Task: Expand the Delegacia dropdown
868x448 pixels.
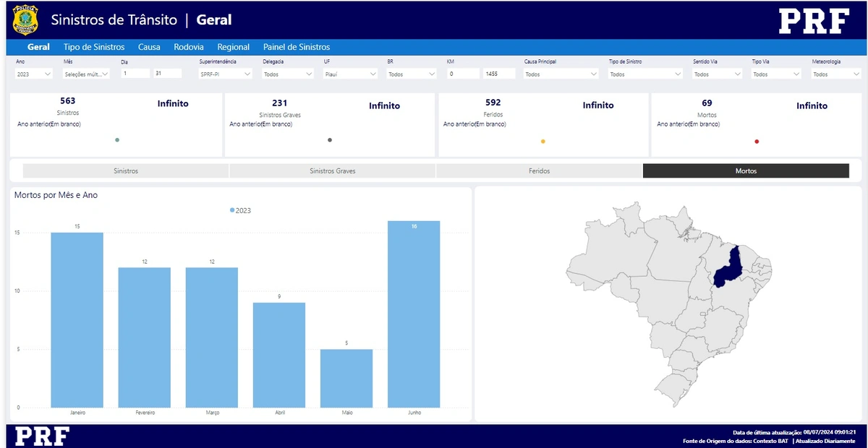Action: (x=288, y=74)
